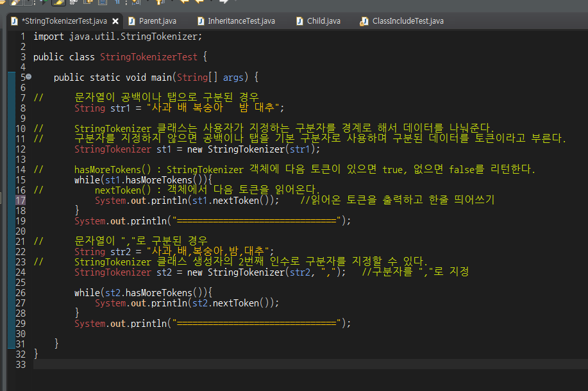The height and width of the screenshot is (391, 588).
Task: Click the Java file icon on the StringTokenizerTest.java tab
Action: (14, 21)
